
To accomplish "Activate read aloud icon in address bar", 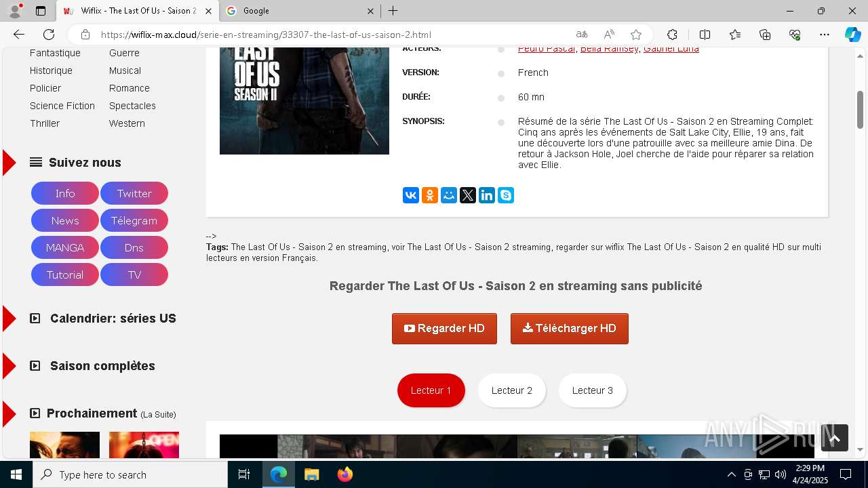I will 609,35.
